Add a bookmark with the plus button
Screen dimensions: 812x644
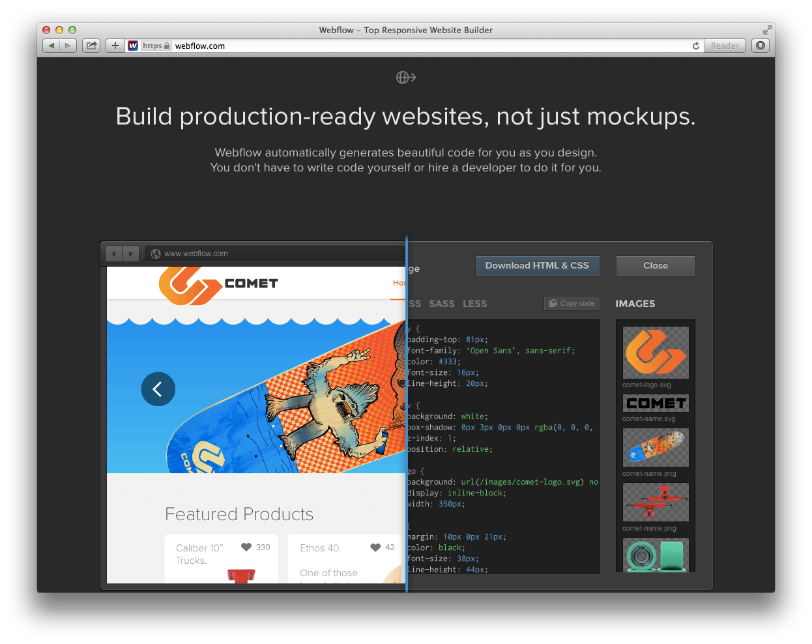(115, 46)
